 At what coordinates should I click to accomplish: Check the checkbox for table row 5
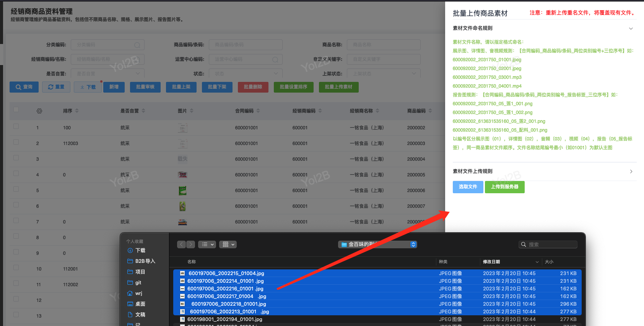pos(16,189)
